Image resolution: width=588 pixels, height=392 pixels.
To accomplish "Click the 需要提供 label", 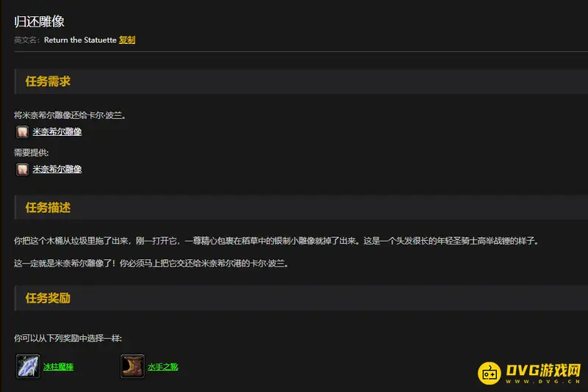I will 32,153.
